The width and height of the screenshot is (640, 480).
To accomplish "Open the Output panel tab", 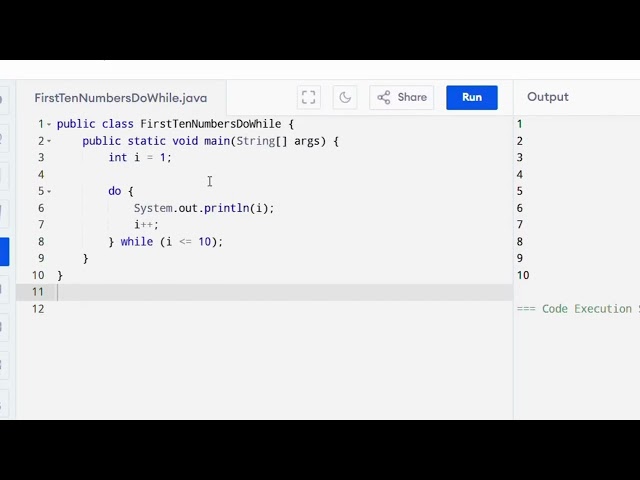I will click(547, 97).
